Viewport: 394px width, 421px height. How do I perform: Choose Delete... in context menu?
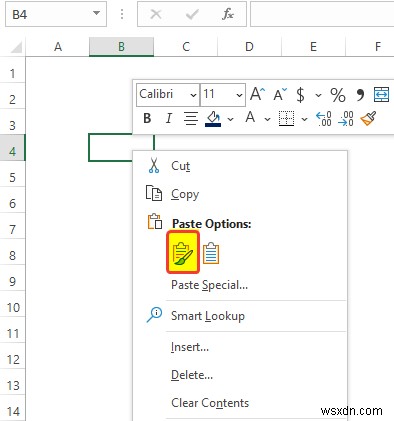(x=240, y=375)
